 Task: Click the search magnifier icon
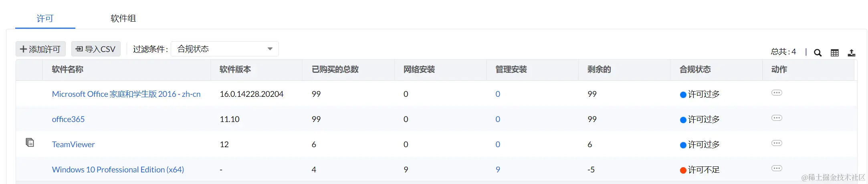click(818, 52)
